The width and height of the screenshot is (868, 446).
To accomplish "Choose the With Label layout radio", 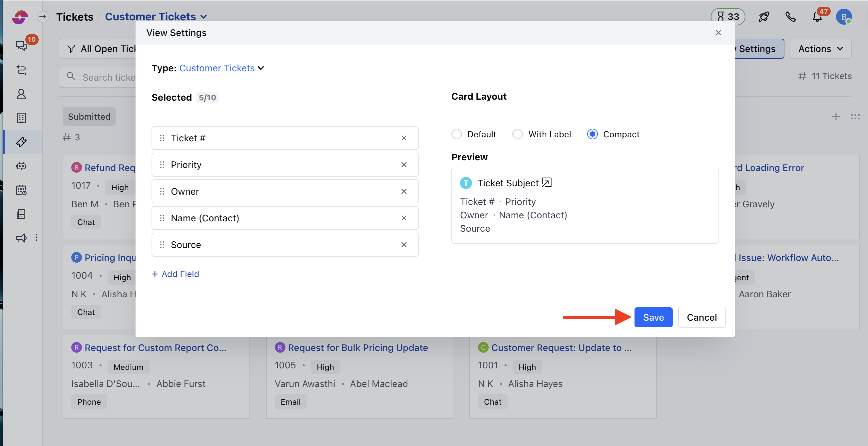I will [518, 134].
